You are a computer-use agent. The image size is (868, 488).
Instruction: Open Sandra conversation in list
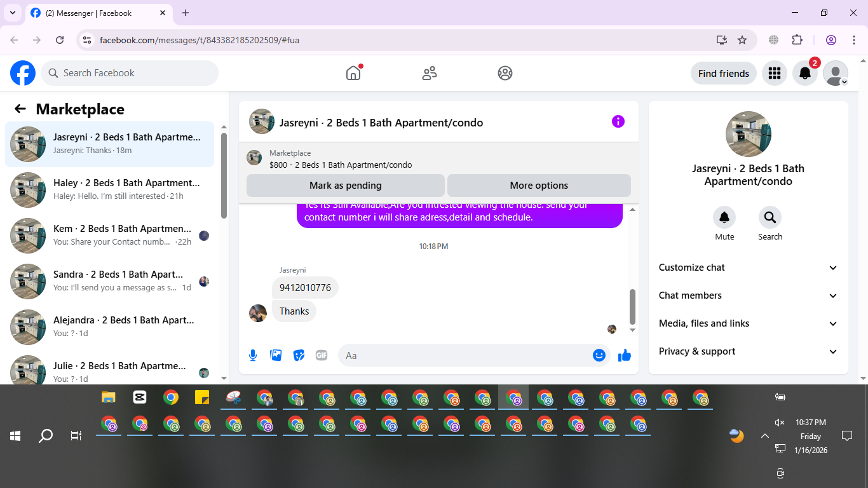(x=110, y=281)
